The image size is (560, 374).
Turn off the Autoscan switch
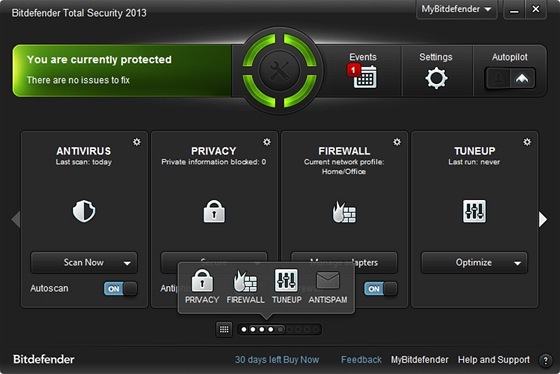pos(120,289)
